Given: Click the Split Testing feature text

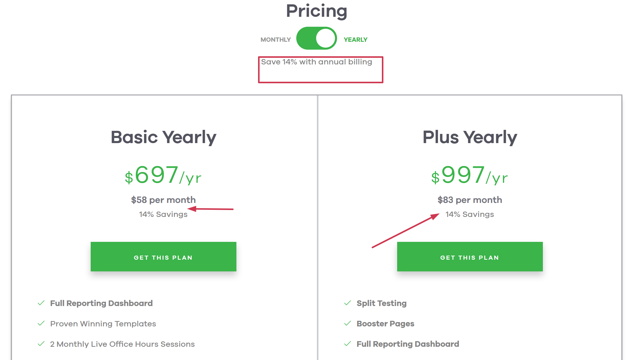Looking at the screenshot, I should click(x=382, y=303).
